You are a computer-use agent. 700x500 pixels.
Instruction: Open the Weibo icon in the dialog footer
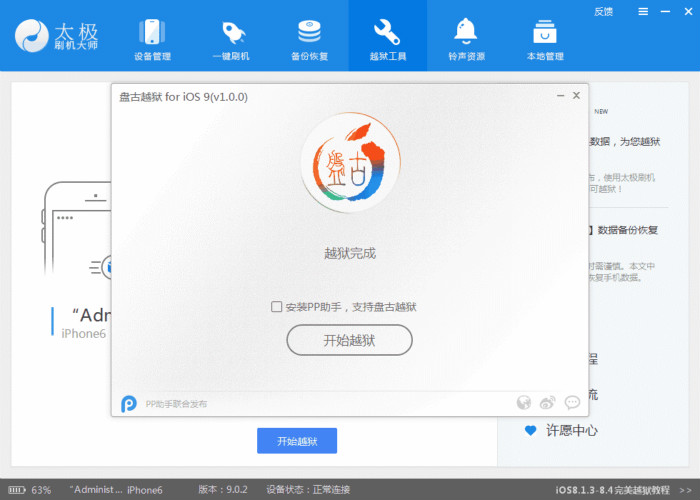click(x=547, y=403)
